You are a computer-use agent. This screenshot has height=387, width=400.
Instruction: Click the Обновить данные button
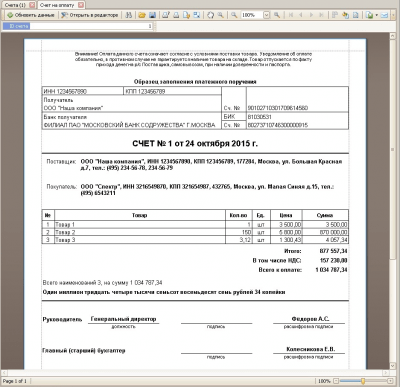click(x=31, y=15)
